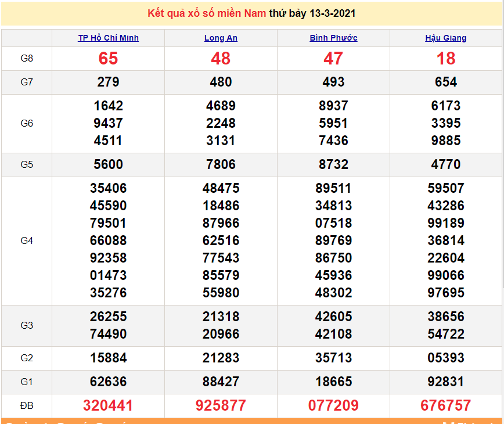Pick Hậu Giang special prize 676757

[445, 405]
